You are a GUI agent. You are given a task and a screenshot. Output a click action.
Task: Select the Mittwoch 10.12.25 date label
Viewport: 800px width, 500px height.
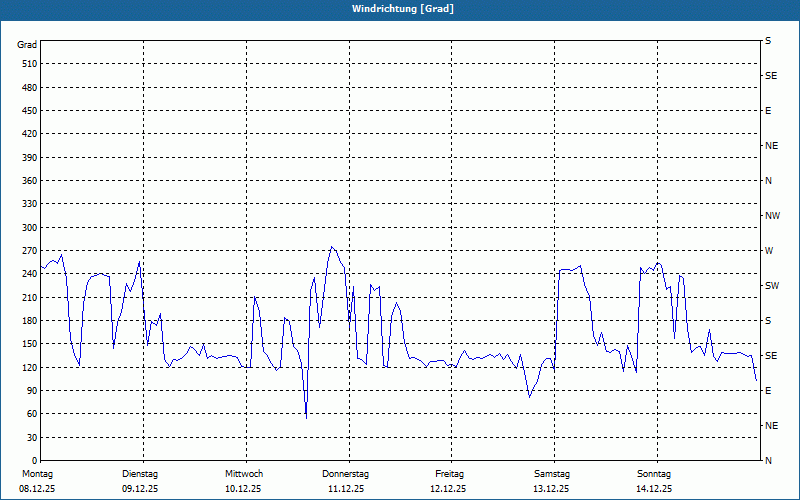(244, 481)
